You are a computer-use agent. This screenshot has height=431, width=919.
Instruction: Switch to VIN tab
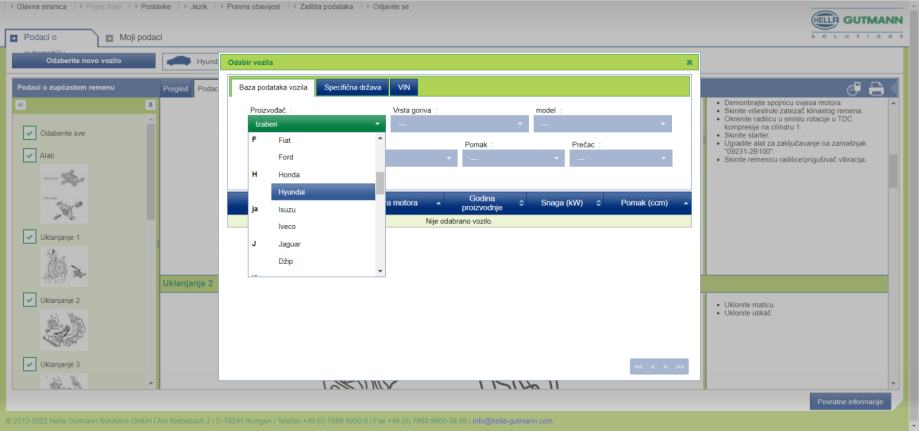click(404, 87)
